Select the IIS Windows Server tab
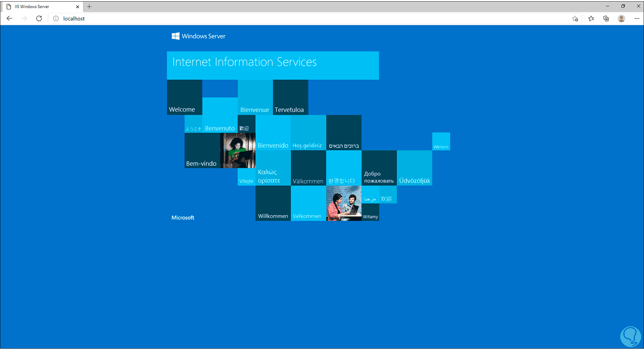 (43, 7)
